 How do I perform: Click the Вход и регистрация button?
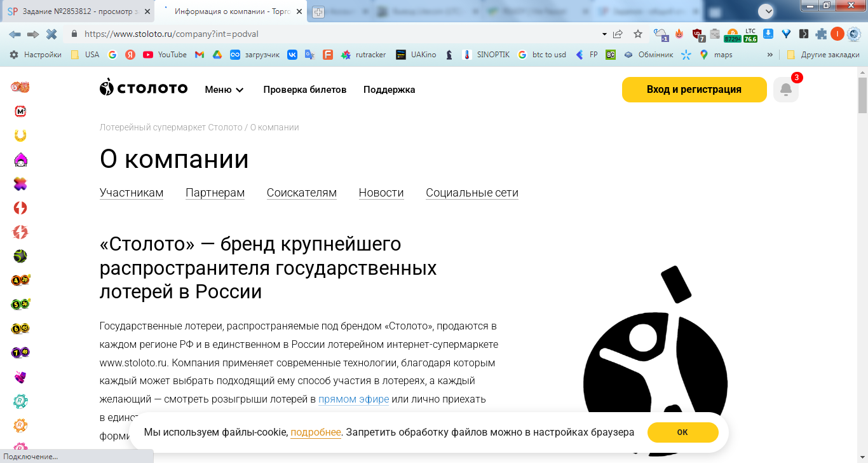coord(695,90)
